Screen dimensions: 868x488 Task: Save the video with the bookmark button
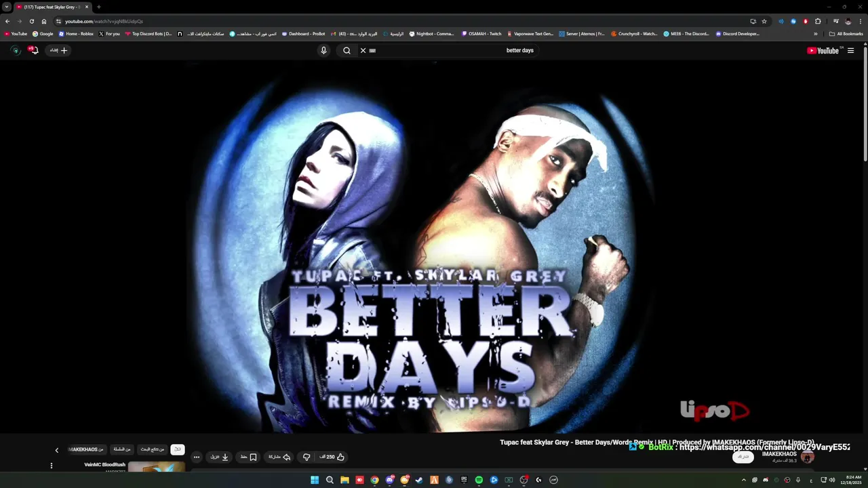248,457
